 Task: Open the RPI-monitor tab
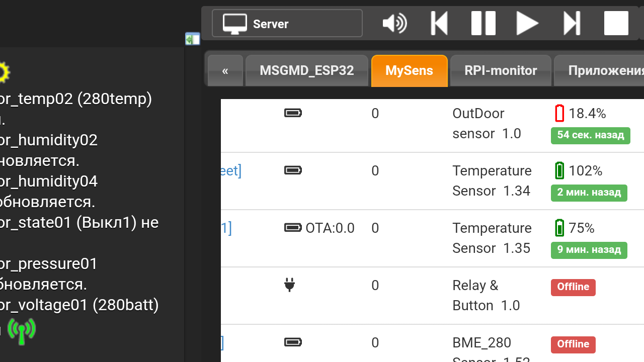pyautogui.click(x=501, y=71)
